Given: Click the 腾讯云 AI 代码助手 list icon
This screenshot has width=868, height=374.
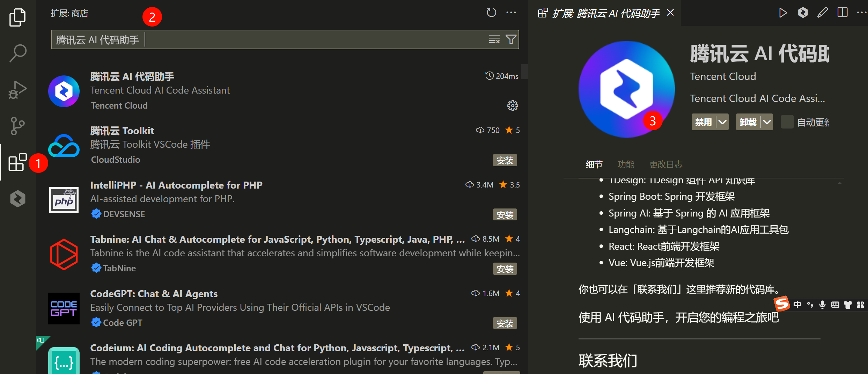Looking at the screenshot, I should 64,91.
